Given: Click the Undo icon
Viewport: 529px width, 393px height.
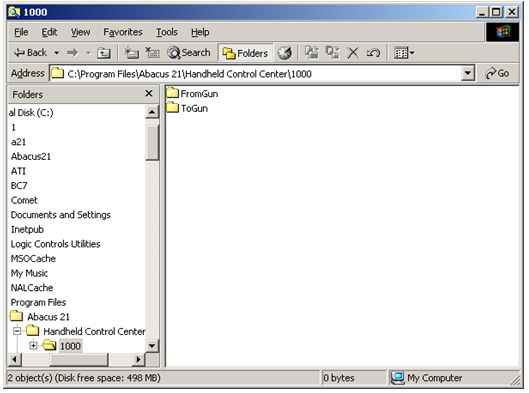Looking at the screenshot, I should tap(373, 53).
